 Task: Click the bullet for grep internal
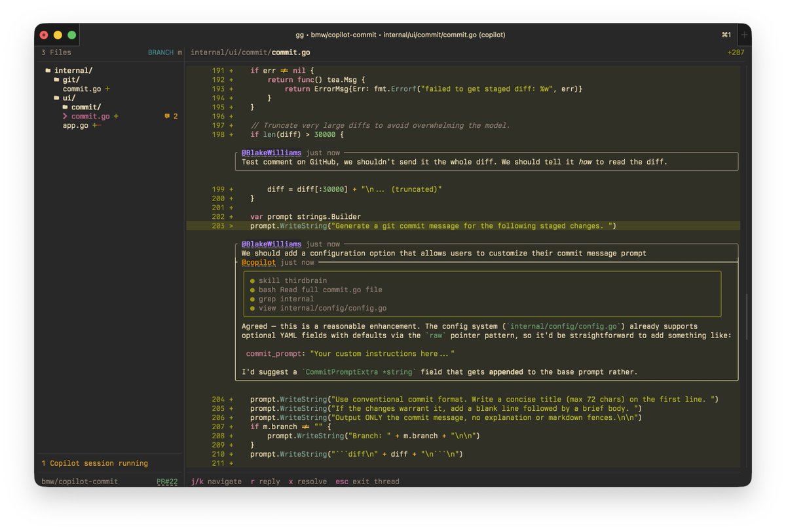tap(252, 299)
